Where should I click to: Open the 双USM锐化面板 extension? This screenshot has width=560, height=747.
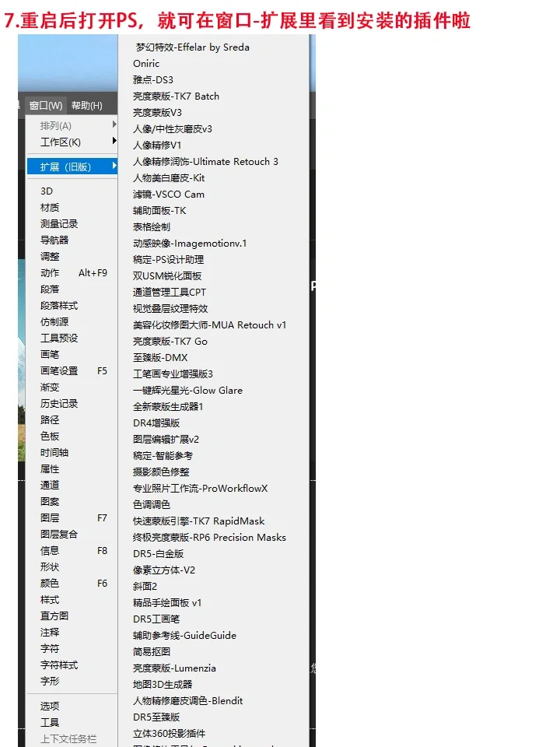[167, 275]
